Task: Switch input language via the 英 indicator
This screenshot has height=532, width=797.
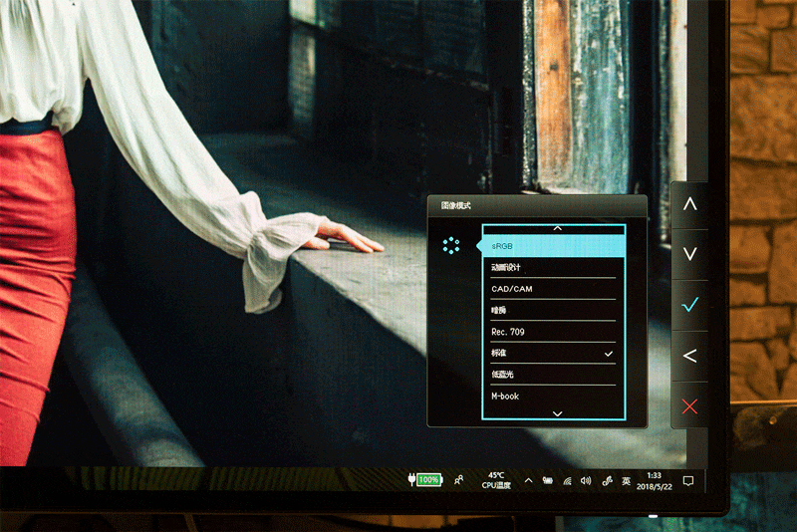Action: [627, 480]
